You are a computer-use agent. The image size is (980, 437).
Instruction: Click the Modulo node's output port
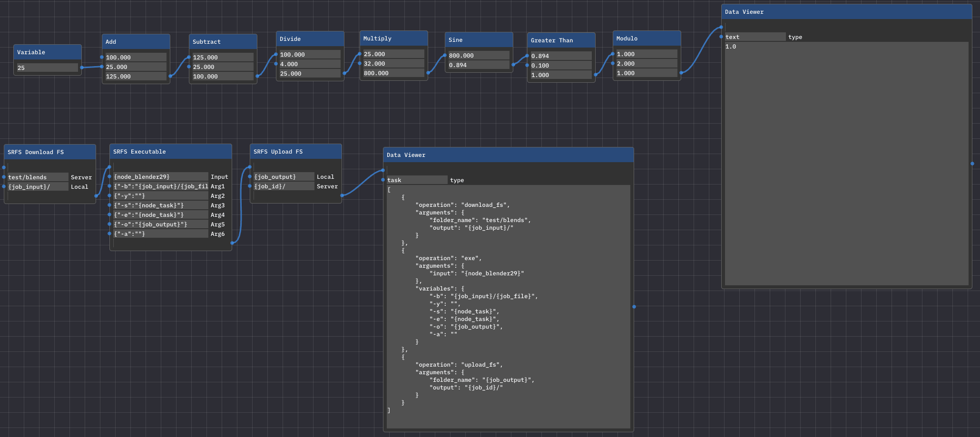click(681, 73)
